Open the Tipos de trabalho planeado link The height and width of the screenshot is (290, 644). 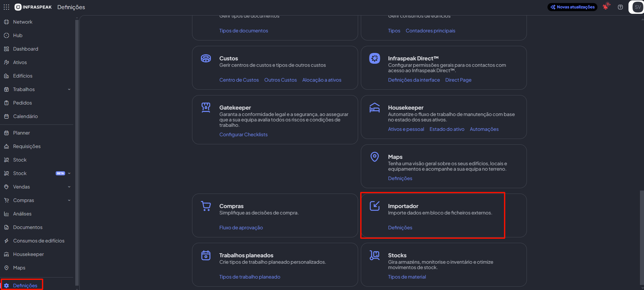click(250, 277)
